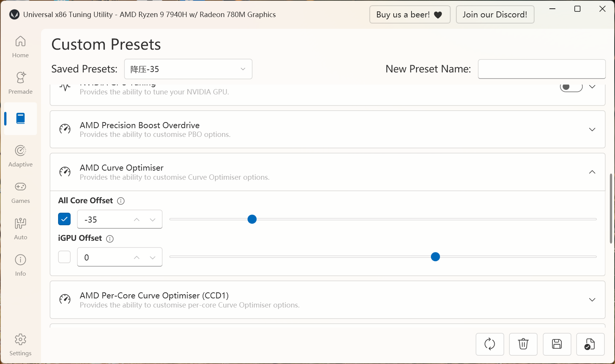Screen dimensions: 615x364
Task: Click the AMD Curve Optimiser title text
Action: (121, 168)
